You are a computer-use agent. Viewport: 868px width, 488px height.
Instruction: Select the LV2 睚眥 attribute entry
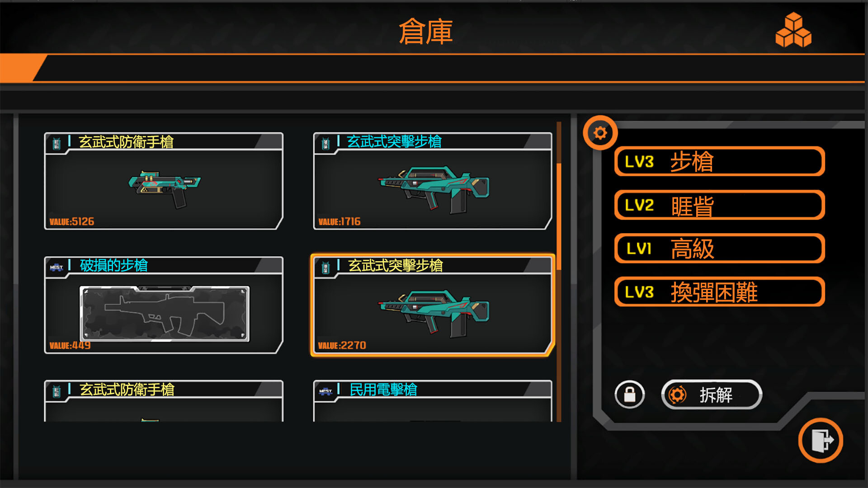[719, 205]
